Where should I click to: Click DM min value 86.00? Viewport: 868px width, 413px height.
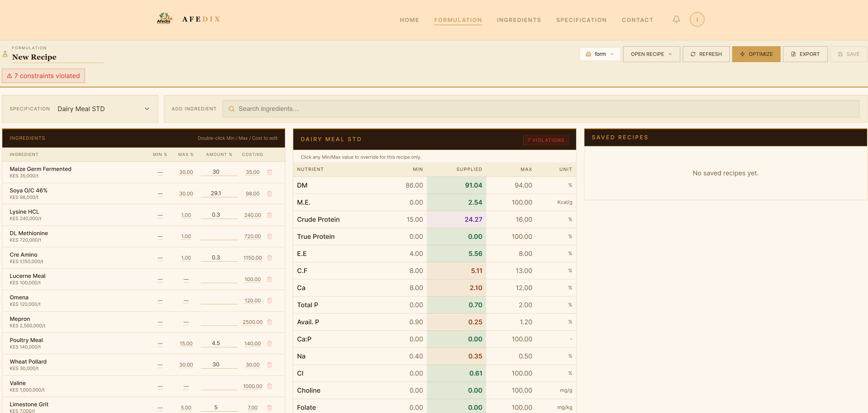414,185
